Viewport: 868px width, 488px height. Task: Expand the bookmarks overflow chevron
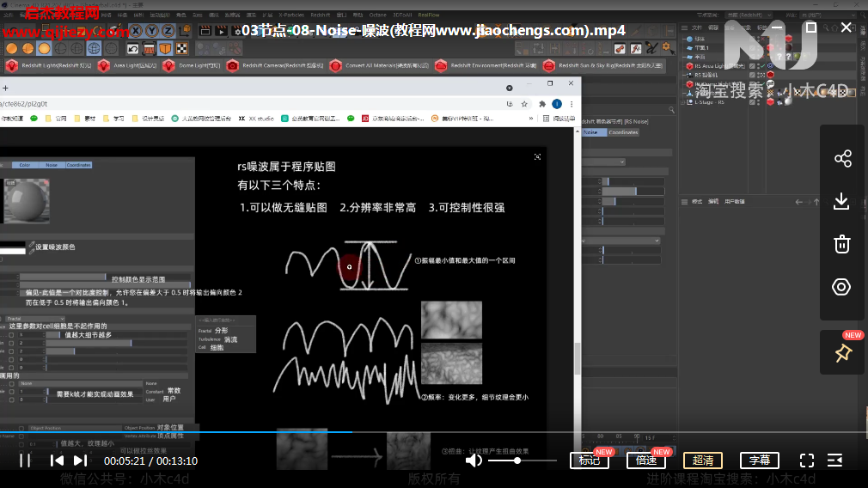531,119
